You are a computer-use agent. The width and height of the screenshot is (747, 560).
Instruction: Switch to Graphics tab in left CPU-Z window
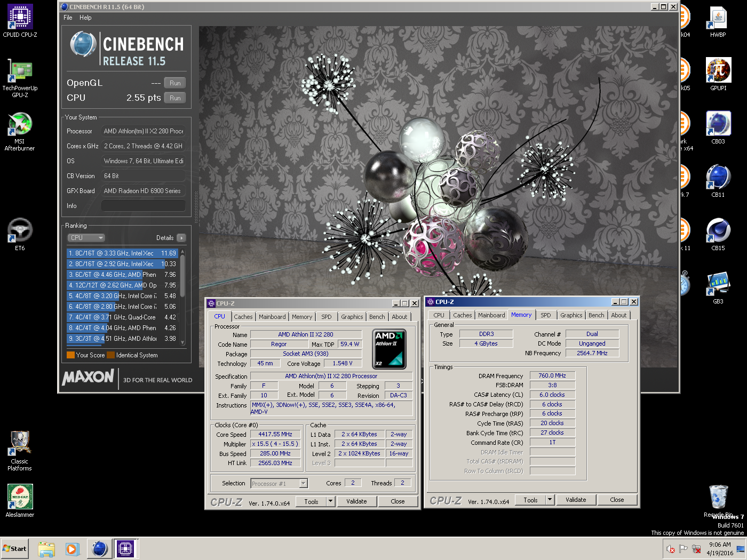click(x=352, y=317)
